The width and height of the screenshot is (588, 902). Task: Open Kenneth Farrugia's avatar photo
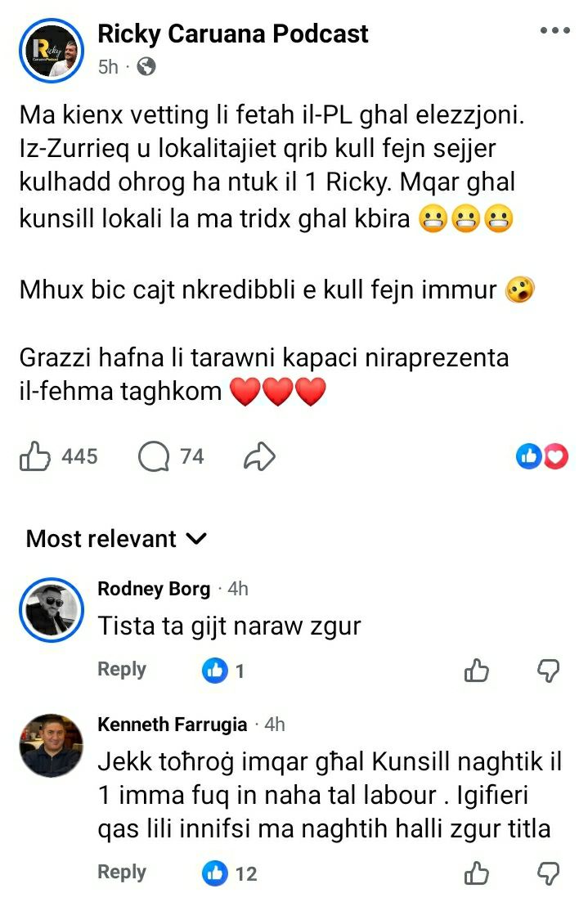pos(52,746)
